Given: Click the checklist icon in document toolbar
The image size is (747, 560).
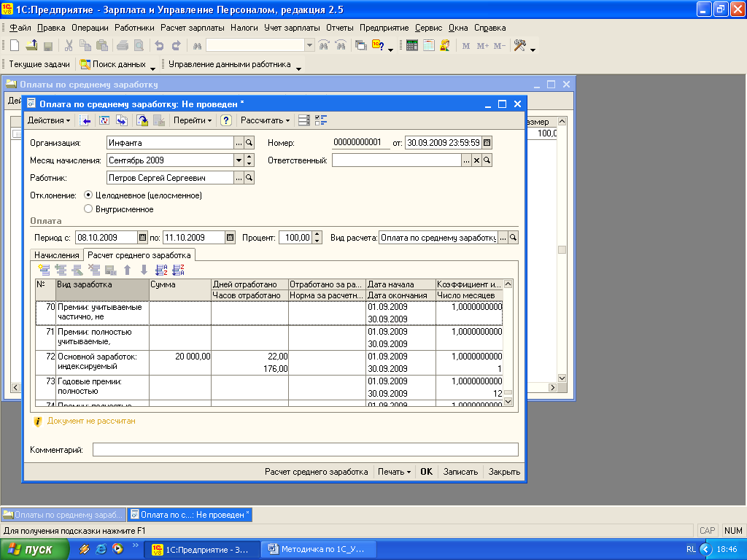Looking at the screenshot, I should pos(321,120).
